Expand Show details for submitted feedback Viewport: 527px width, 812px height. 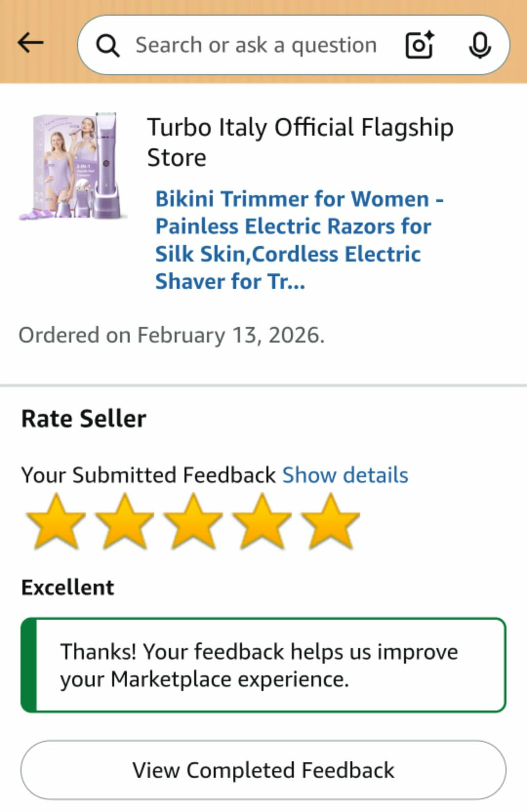point(345,475)
